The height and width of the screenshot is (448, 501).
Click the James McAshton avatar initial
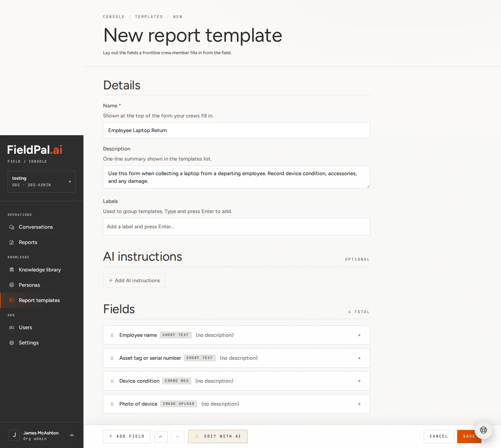tap(14, 435)
